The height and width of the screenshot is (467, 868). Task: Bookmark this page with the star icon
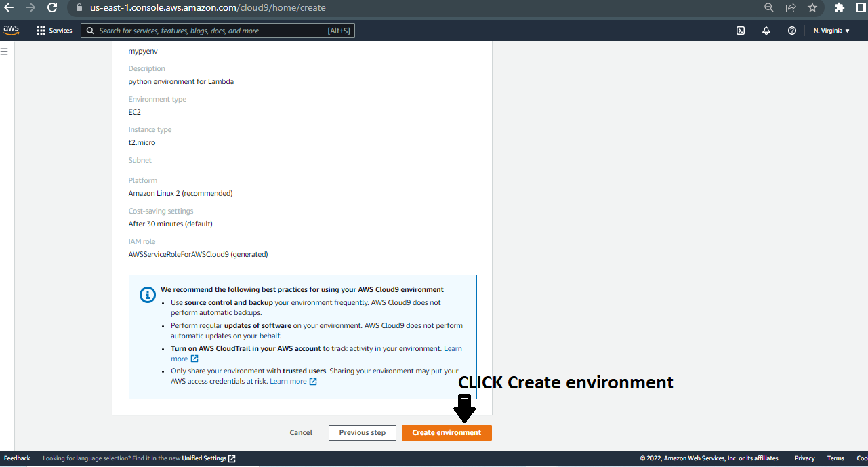point(812,8)
